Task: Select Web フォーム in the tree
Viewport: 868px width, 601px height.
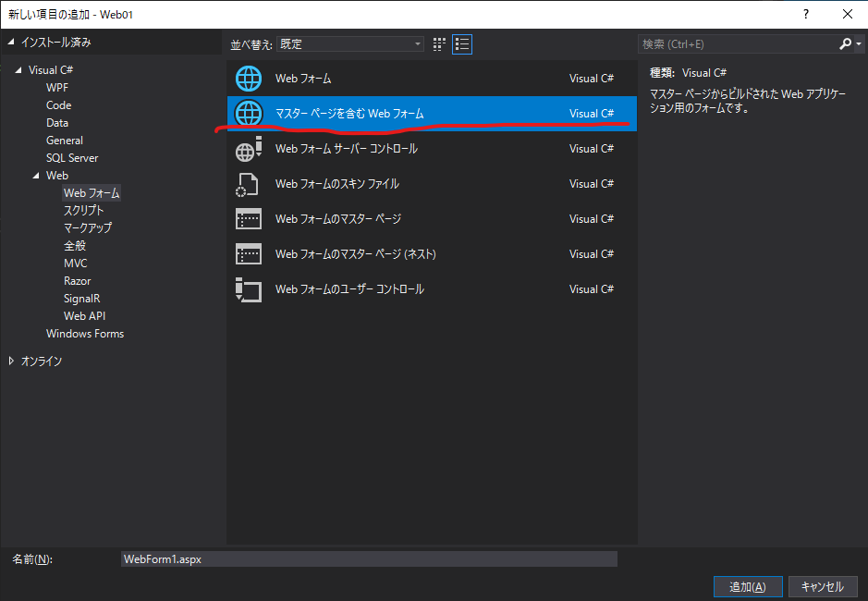Action: (92, 192)
